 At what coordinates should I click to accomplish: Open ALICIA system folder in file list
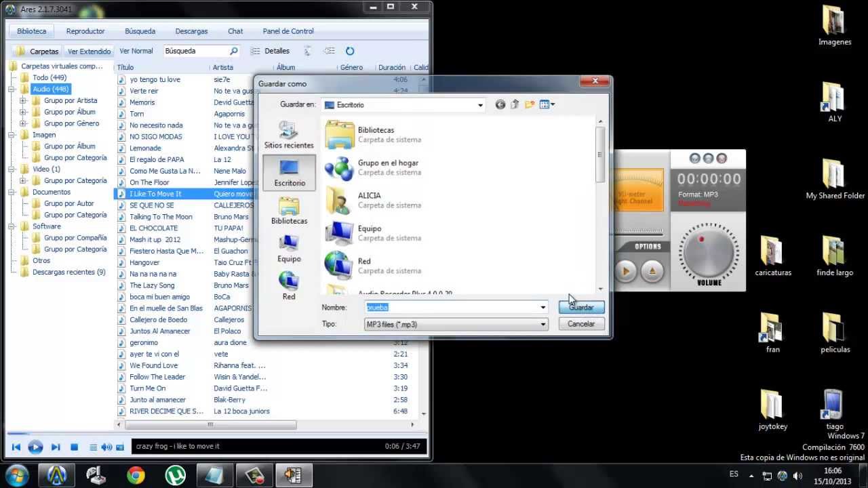click(x=373, y=200)
